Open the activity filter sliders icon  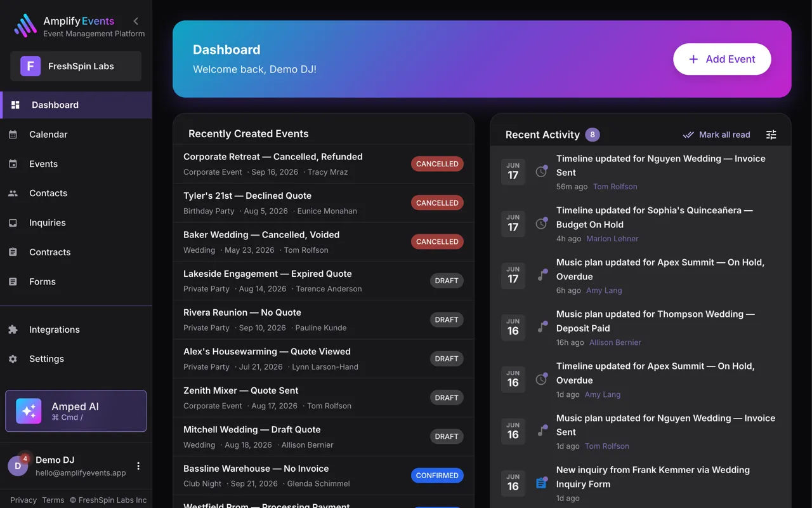click(x=771, y=135)
